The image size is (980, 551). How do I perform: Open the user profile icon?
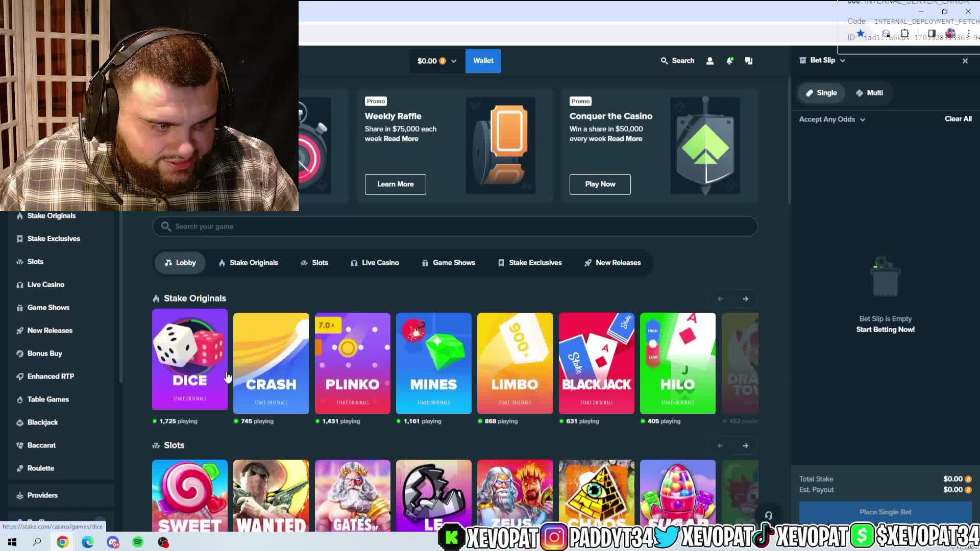(x=709, y=61)
